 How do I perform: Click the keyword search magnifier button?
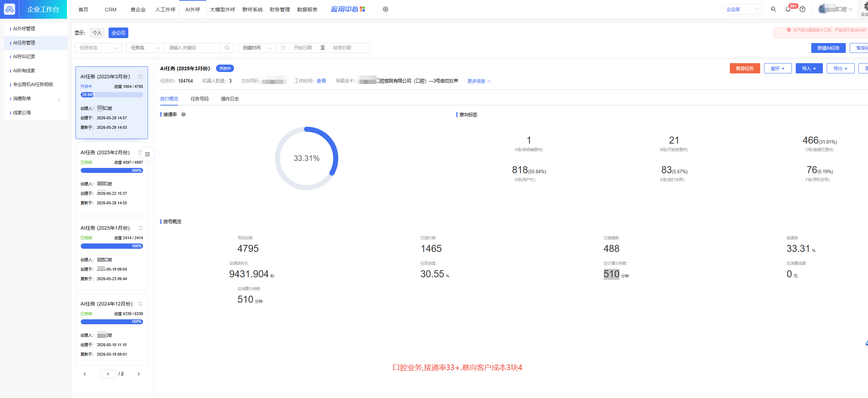click(227, 48)
